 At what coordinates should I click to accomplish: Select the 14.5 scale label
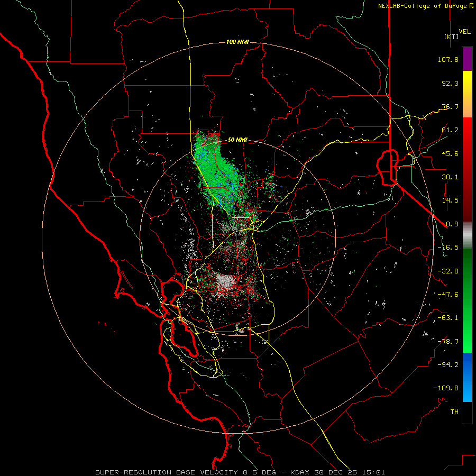(450, 200)
